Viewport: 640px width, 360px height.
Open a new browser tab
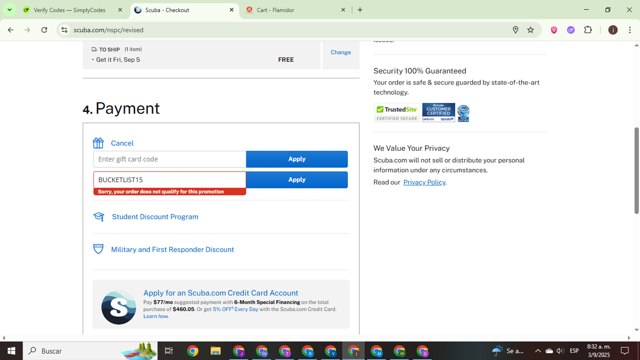point(360,10)
